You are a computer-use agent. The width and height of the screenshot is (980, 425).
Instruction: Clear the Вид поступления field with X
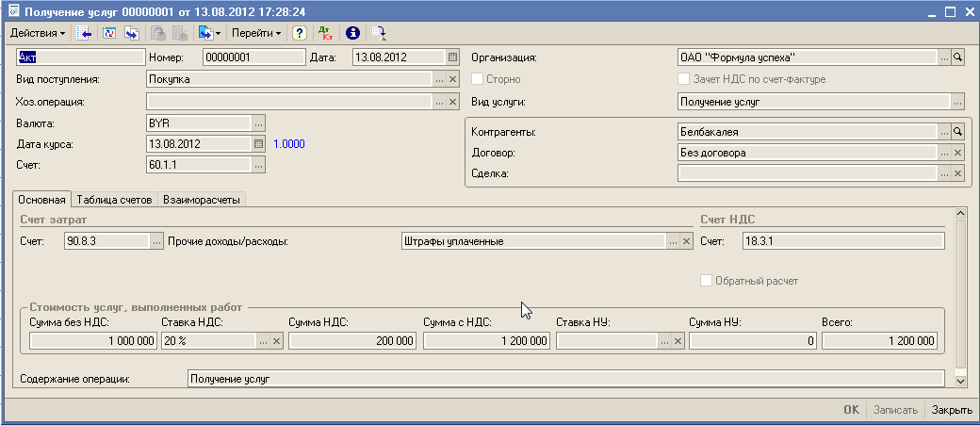tap(452, 79)
